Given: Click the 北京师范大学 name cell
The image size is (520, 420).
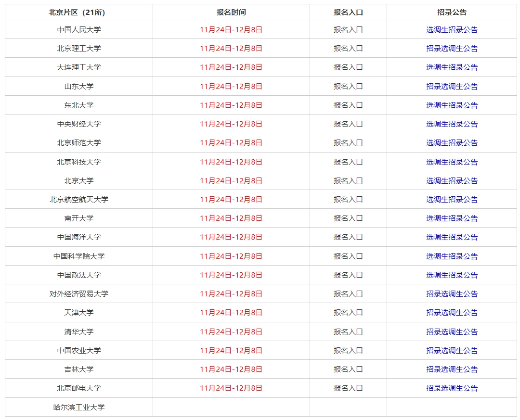Looking at the screenshot, I should click(79, 143).
